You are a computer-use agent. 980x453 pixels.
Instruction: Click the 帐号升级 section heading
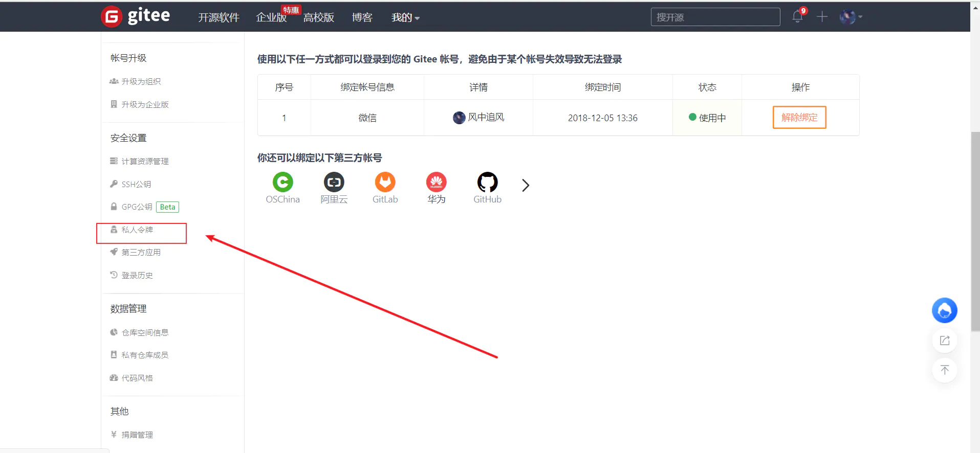pyautogui.click(x=128, y=58)
